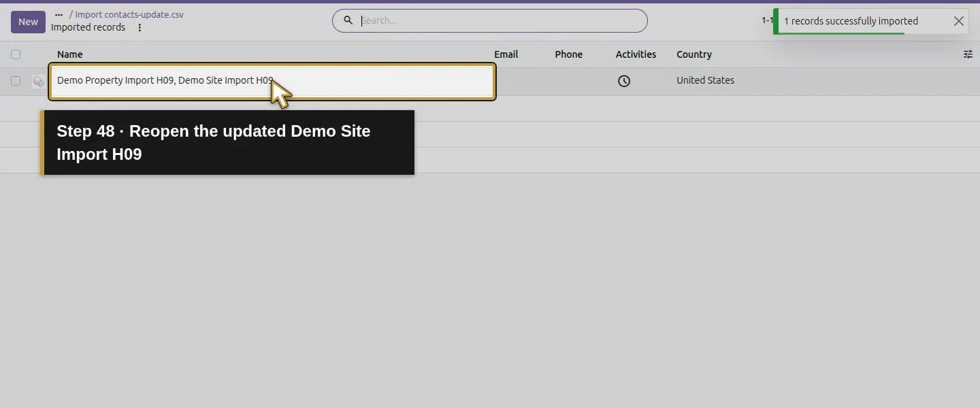The height and width of the screenshot is (408, 980).
Task: Focus the Search input field
Action: (x=500, y=20)
